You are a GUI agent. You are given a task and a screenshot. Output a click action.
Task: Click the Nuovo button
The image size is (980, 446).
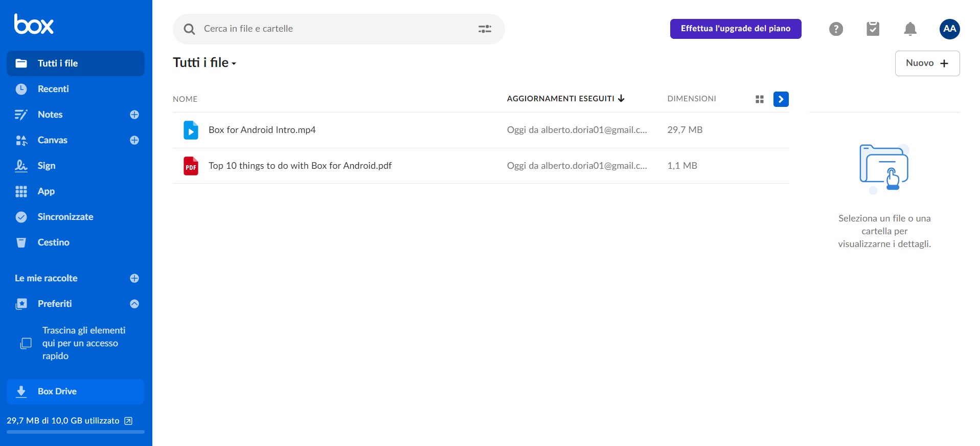pos(927,63)
